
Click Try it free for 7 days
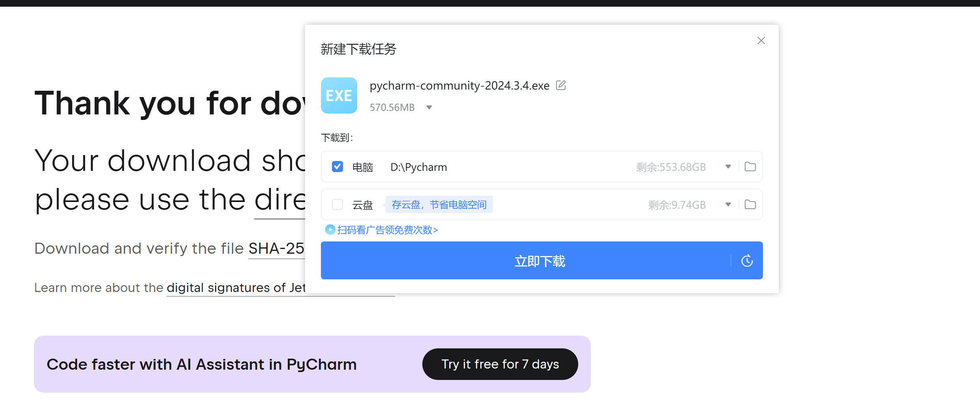click(x=500, y=364)
